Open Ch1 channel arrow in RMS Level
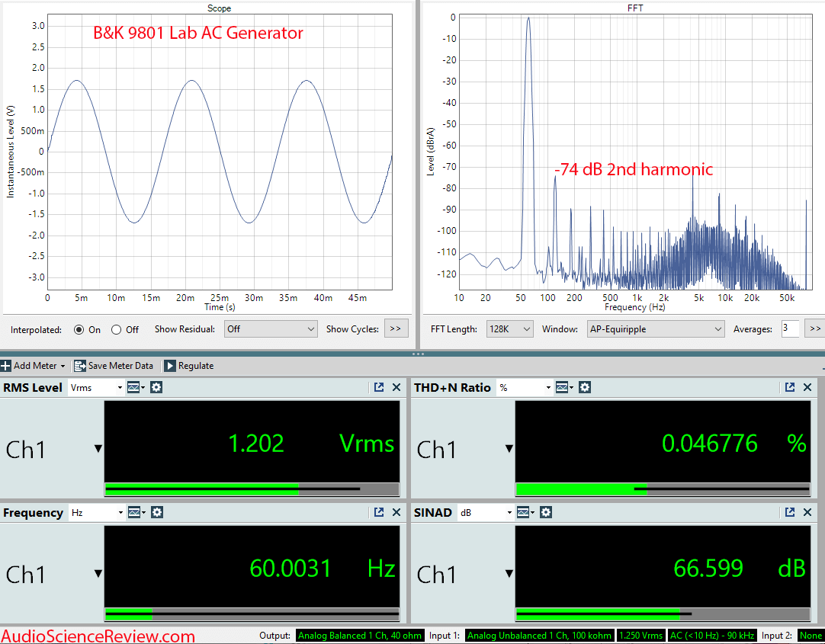The image size is (825, 644). pyautogui.click(x=98, y=448)
